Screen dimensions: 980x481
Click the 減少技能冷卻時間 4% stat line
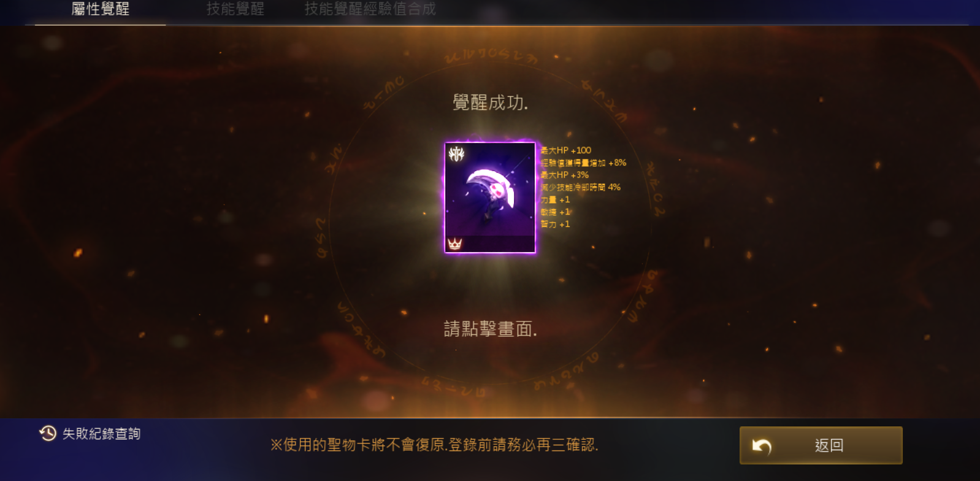coord(580,187)
